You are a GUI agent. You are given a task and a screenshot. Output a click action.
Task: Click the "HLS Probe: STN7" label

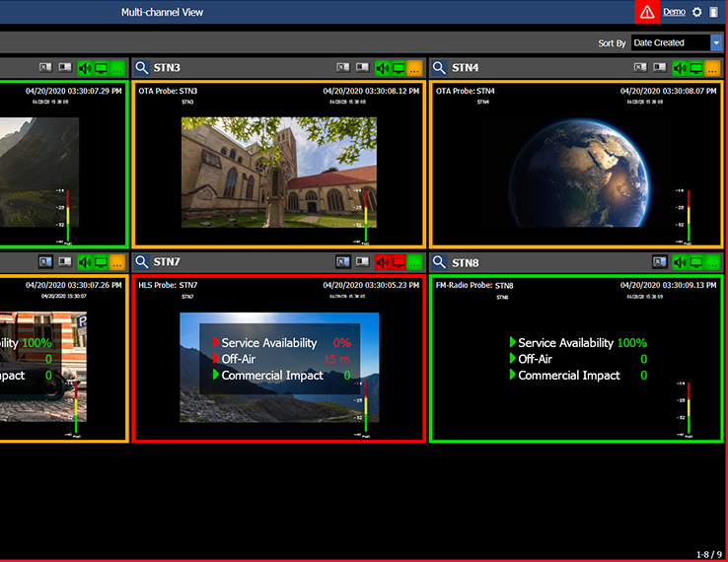pos(168,285)
